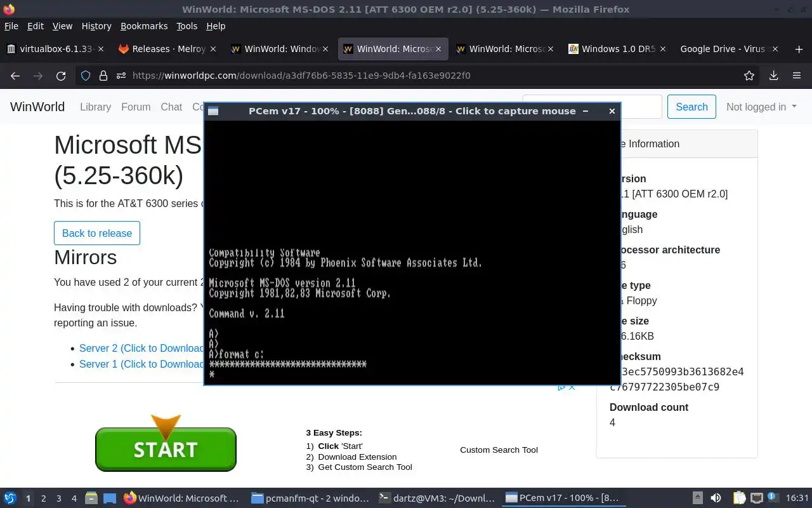Open the clipboard manager tray icon

(x=740, y=498)
